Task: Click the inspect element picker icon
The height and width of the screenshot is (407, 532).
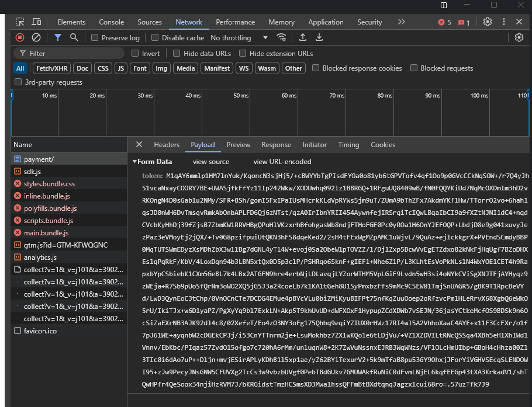Action: pos(20,22)
